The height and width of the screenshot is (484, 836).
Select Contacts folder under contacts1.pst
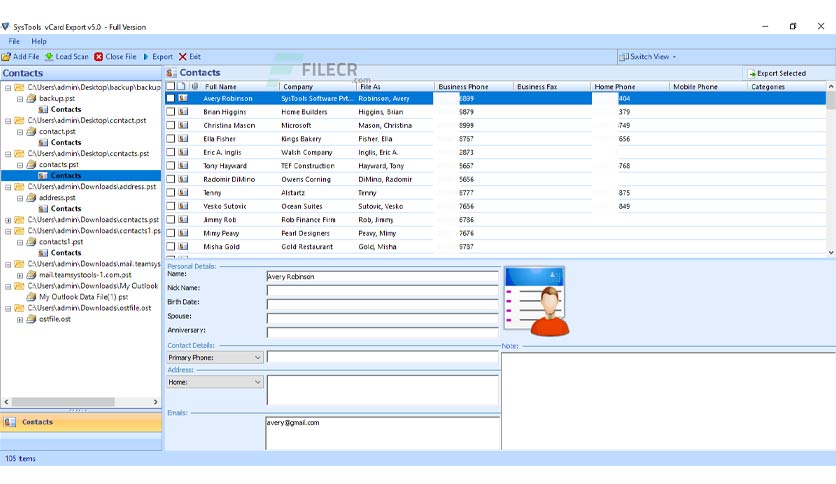point(66,253)
